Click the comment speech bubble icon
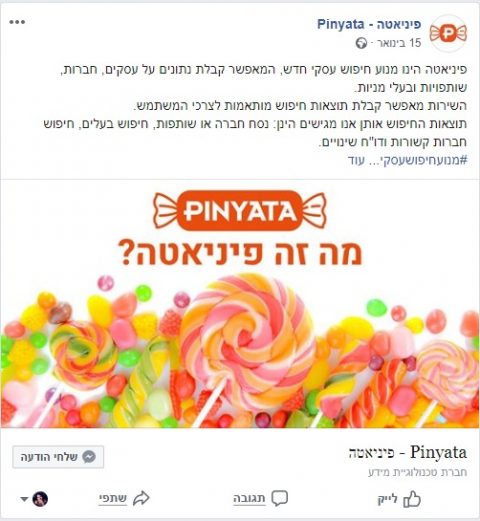Screen dimensions: 480x521 coord(279,498)
